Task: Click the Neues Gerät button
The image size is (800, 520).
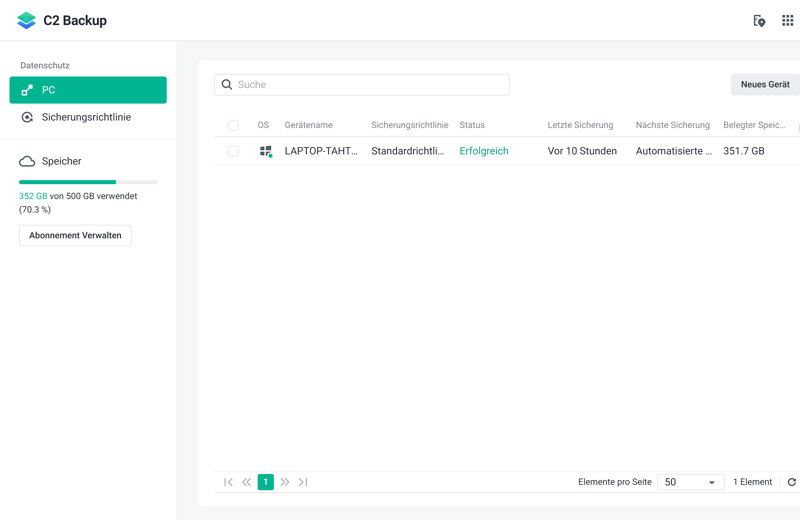Action: click(x=765, y=85)
